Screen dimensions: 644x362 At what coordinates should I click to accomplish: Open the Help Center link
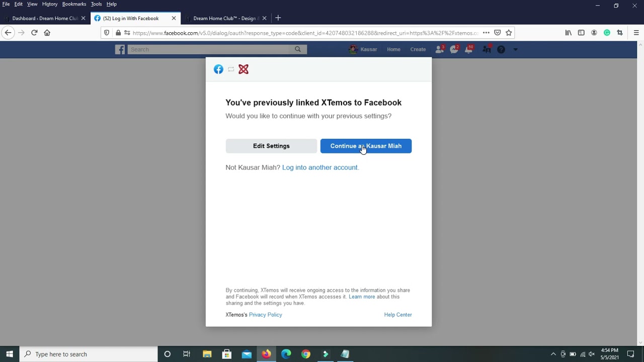[x=398, y=315]
